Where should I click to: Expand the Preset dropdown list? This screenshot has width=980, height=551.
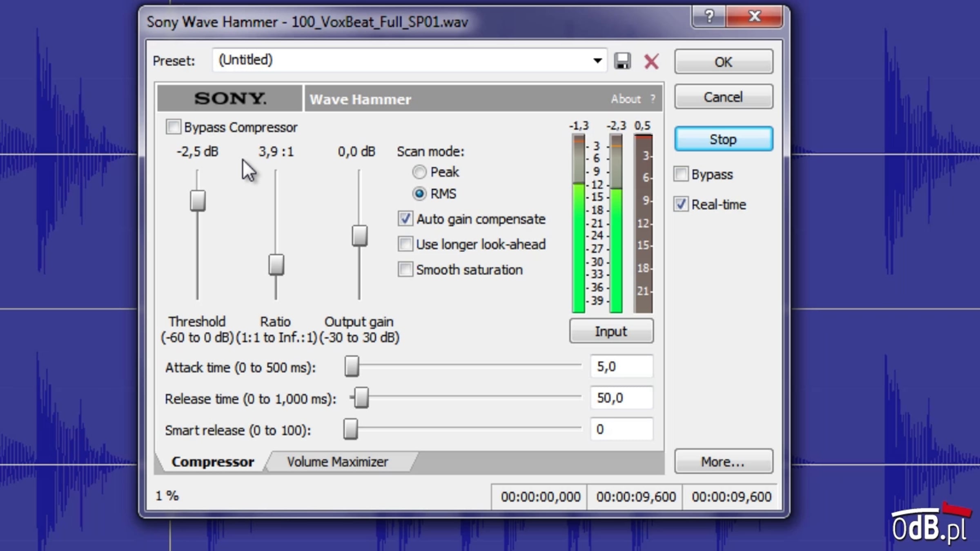[597, 60]
